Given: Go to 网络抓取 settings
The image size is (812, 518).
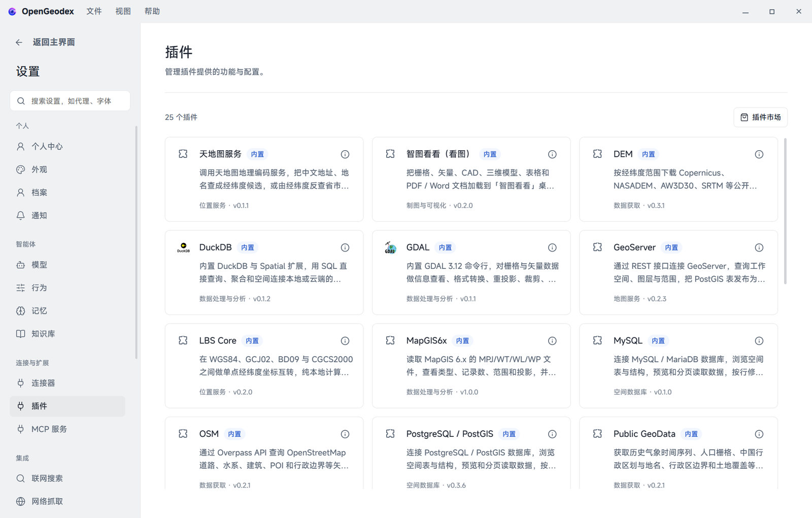Looking at the screenshot, I should coord(67,501).
